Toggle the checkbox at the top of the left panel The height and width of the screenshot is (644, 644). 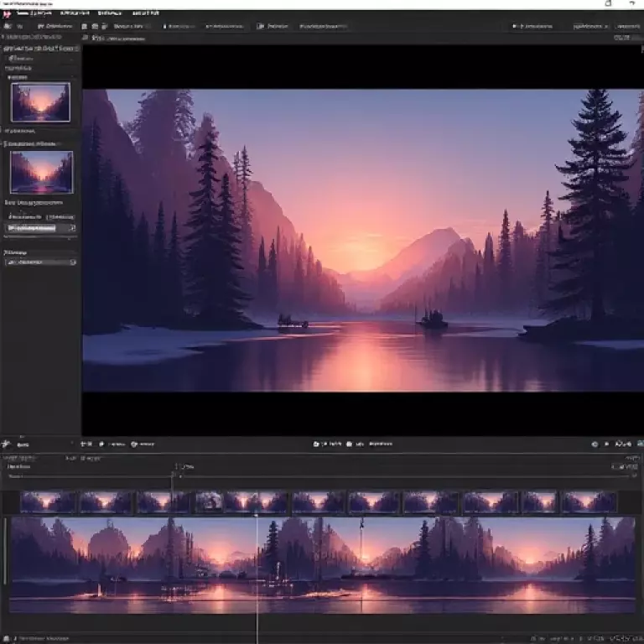11,60
